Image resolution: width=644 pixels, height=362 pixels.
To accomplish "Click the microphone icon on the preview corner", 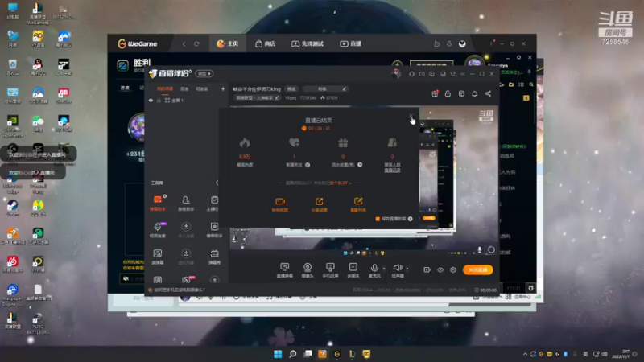I will 479,250.
